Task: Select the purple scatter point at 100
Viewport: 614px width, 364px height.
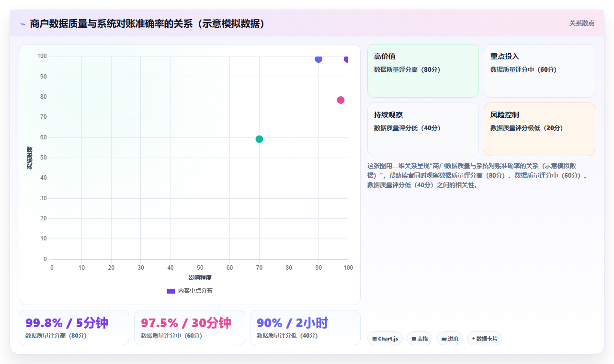Action: point(347,59)
